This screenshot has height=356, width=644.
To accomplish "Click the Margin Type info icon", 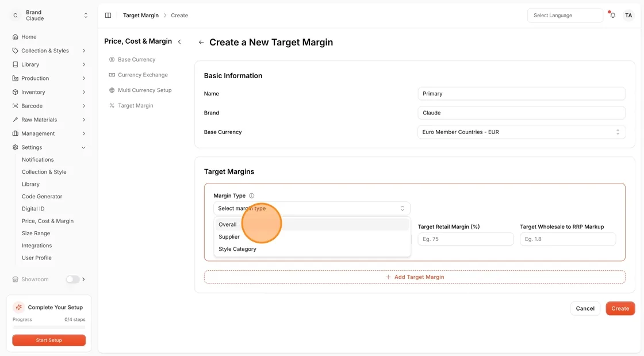I will 252,196.
